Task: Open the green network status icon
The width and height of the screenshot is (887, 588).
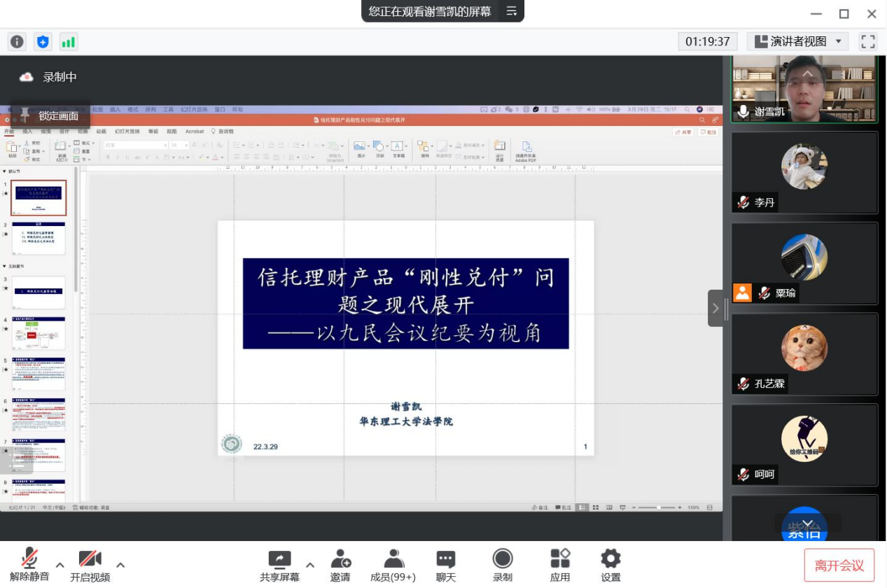Action: click(68, 42)
